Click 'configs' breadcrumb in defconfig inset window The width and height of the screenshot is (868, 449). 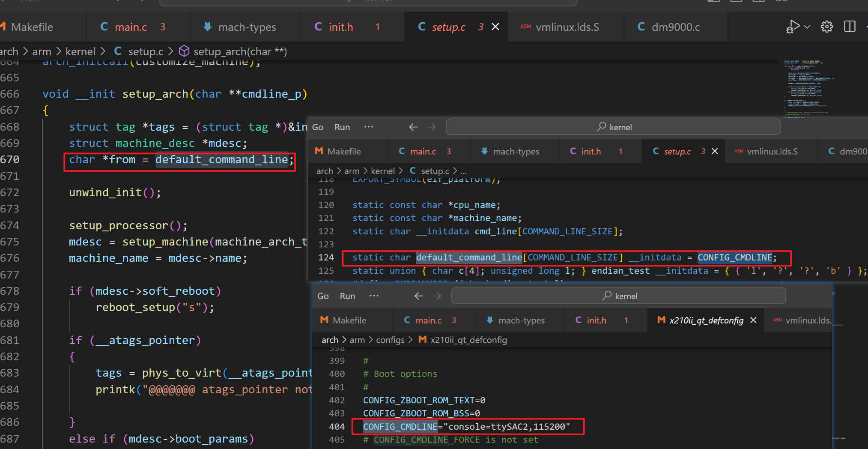[390, 340]
